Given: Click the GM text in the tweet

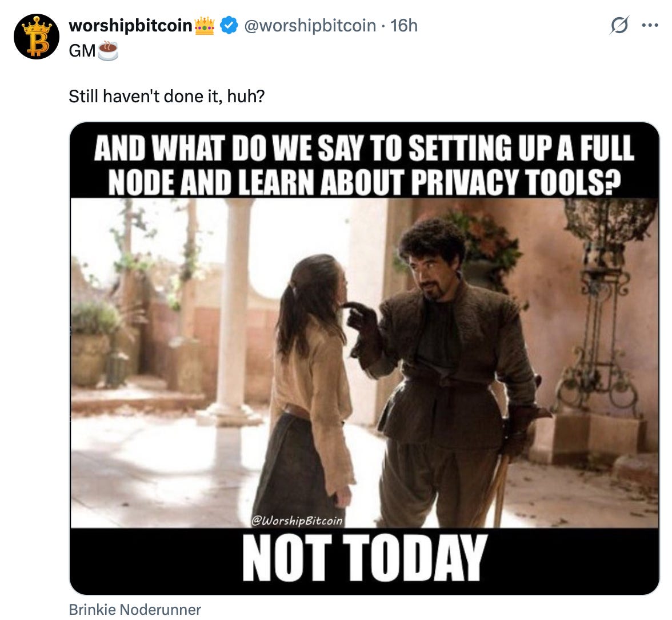Looking at the screenshot, I should pyautogui.click(x=82, y=50).
